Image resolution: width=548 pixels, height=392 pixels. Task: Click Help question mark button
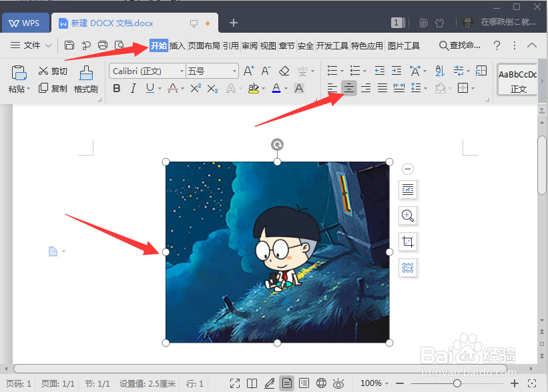tap(497, 45)
